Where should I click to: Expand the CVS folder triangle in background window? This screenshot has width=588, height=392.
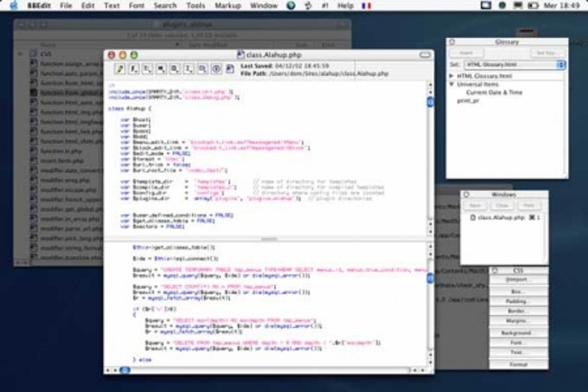[x=20, y=54]
